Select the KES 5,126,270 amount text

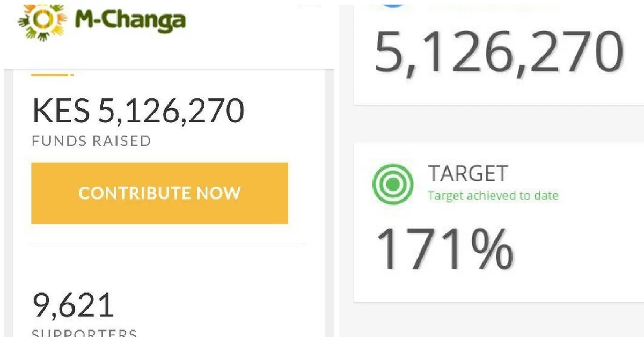coord(138,111)
